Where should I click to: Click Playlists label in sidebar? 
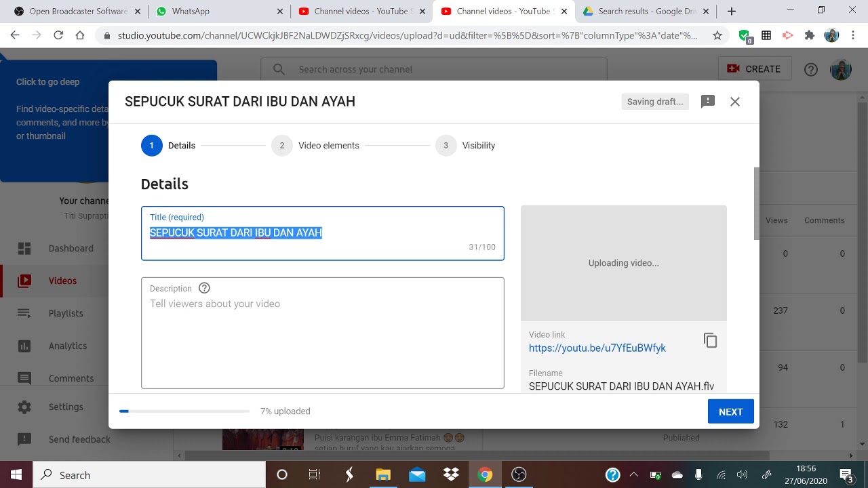[66, 313]
